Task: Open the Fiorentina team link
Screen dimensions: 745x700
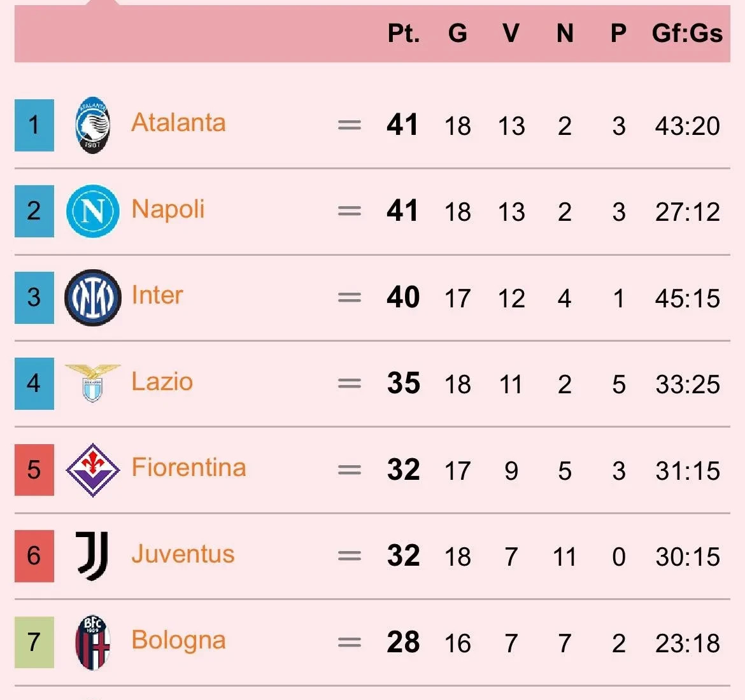Action: [x=188, y=468]
